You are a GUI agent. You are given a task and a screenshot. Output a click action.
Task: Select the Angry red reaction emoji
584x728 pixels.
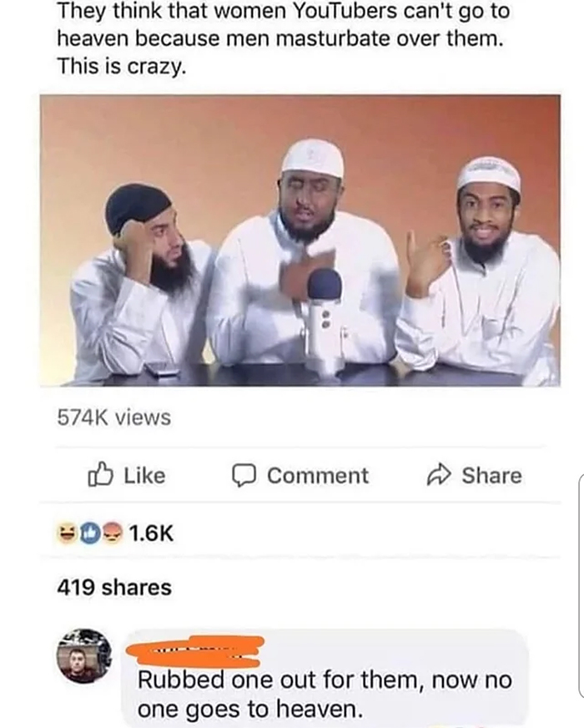pyautogui.click(x=113, y=533)
